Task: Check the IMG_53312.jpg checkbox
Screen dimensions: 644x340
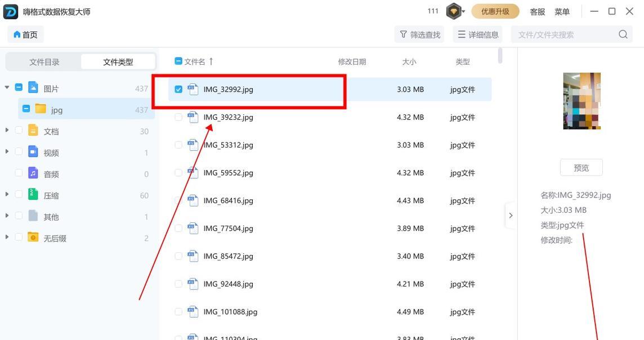Action: click(x=178, y=145)
